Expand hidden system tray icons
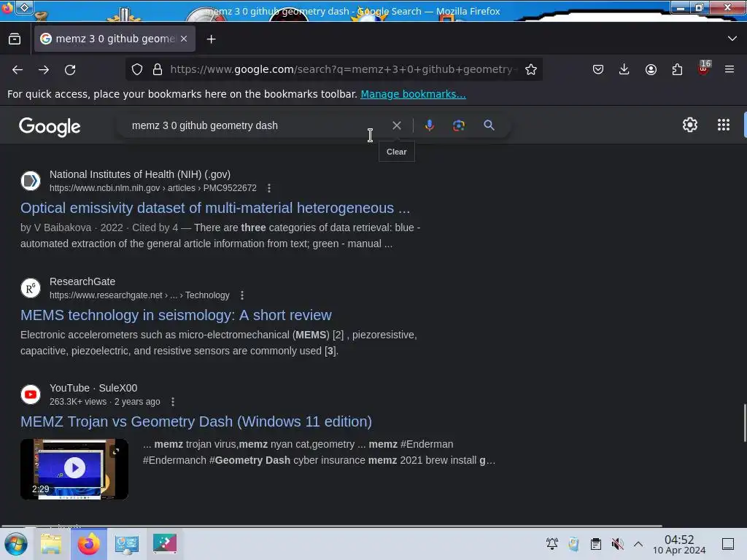Image resolution: width=747 pixels, height=560 pixels. click(x=638, y=544)
